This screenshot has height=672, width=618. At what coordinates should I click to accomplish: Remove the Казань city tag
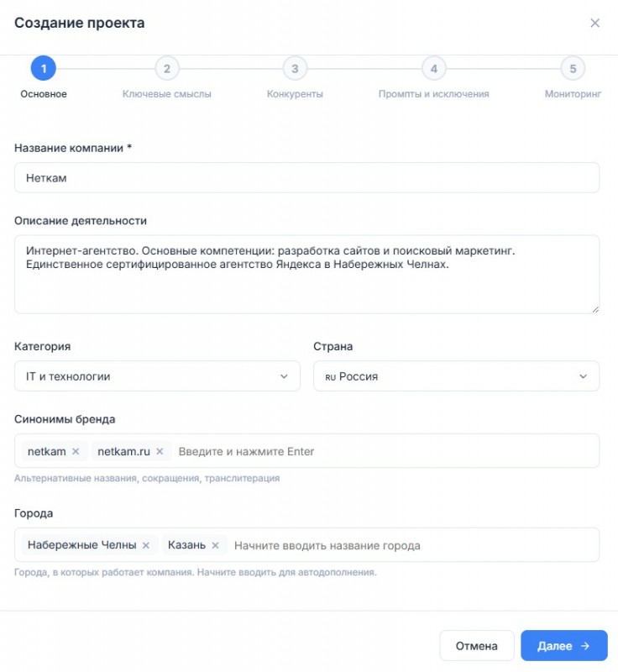tap(215, 546)
